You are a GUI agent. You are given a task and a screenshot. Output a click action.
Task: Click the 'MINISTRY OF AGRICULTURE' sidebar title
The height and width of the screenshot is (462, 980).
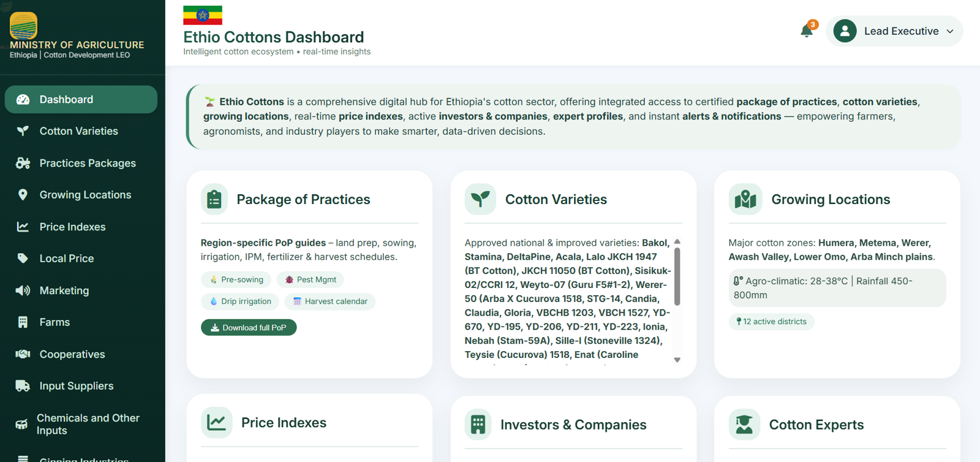77,45
